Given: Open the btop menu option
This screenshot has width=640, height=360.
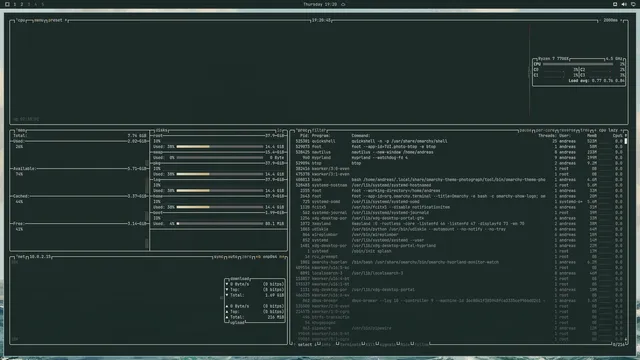Looking at the screenshot, I should point(40,20).
